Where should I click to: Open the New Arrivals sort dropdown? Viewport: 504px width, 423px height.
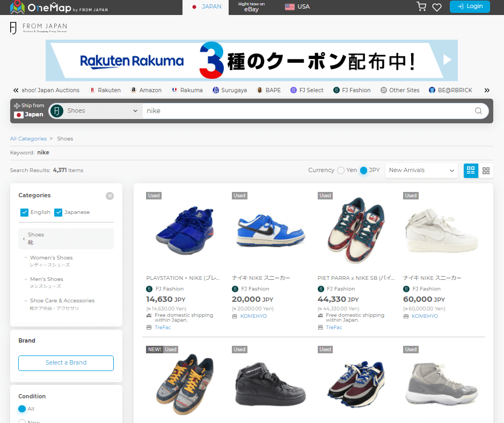(x=421, y=170)
